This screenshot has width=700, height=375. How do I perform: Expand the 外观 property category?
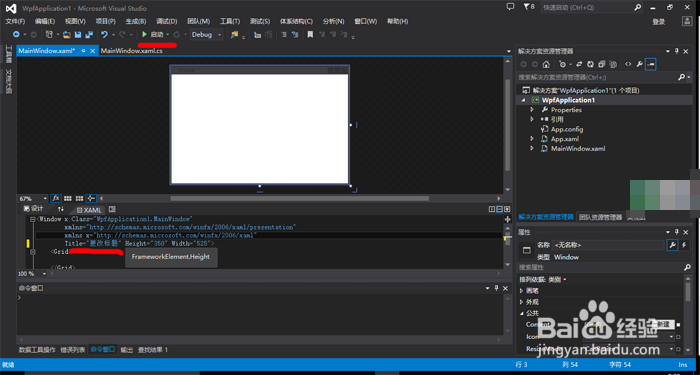[x=521, y=302]
